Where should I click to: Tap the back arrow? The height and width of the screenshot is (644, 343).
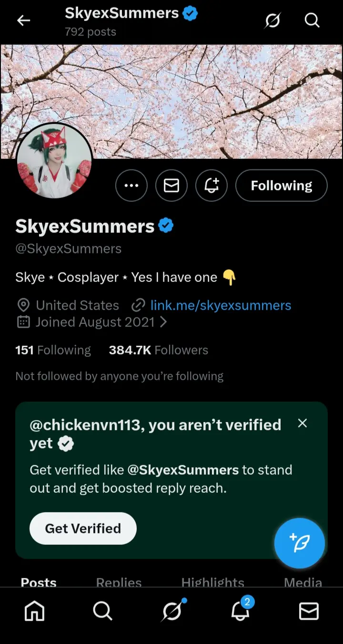coord(23,20)
